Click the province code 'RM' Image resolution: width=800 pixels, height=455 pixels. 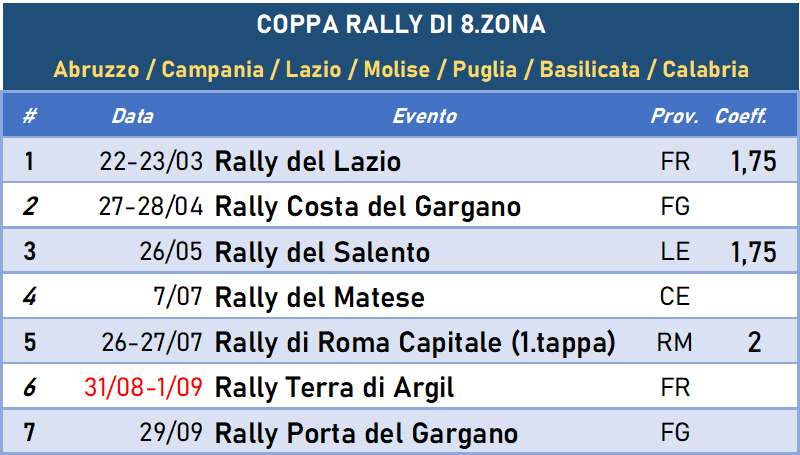(676, 343)
